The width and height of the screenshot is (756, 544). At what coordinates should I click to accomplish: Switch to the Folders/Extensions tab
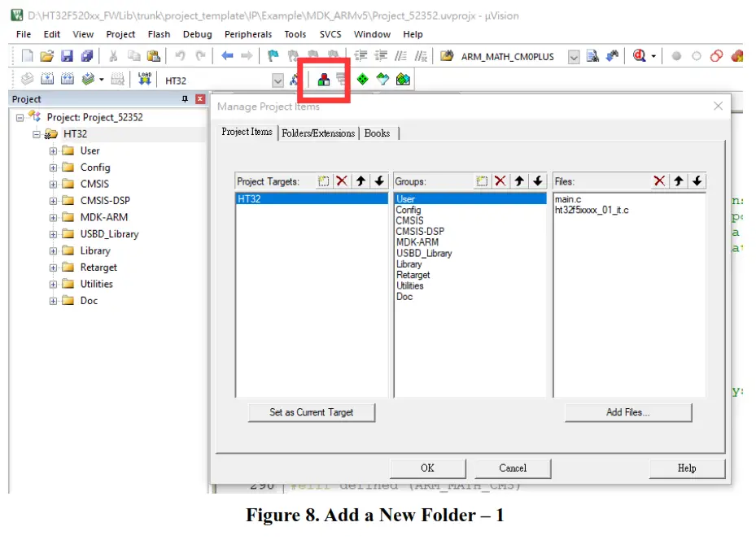click(x=318, y=133)
